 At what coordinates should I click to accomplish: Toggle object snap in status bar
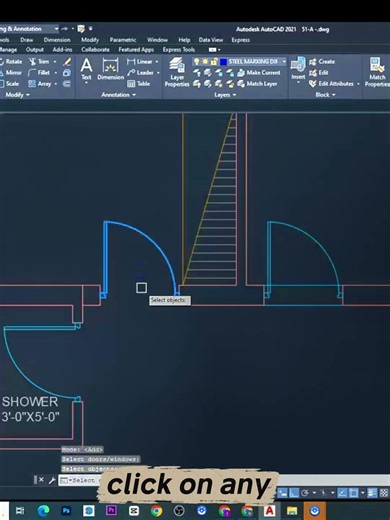click(x=354, y=493)
